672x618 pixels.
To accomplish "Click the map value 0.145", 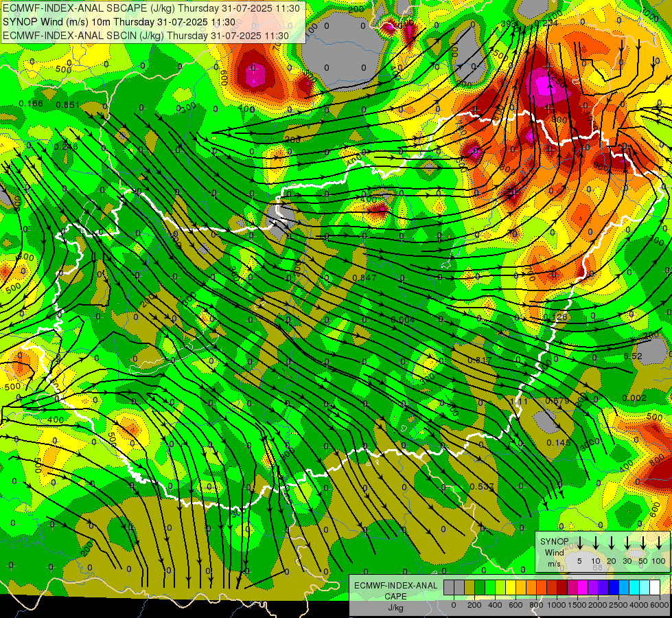I will [x=559, y=442].
